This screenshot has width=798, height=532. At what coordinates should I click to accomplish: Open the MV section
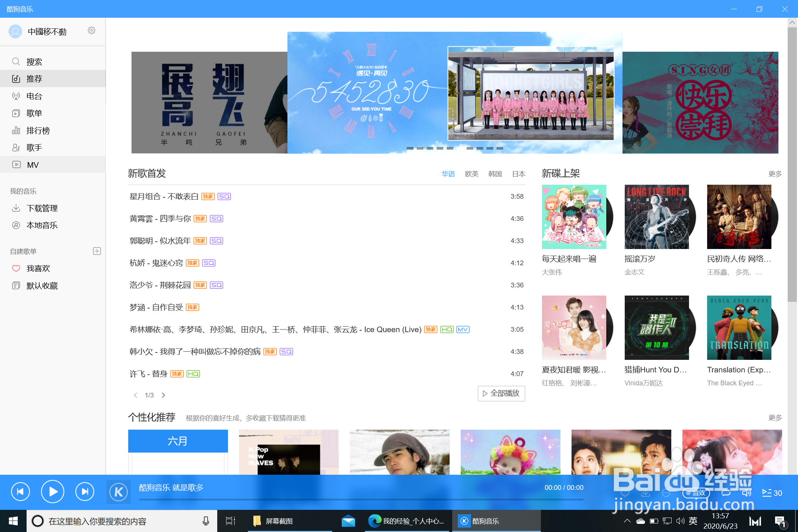pos(53,165)
